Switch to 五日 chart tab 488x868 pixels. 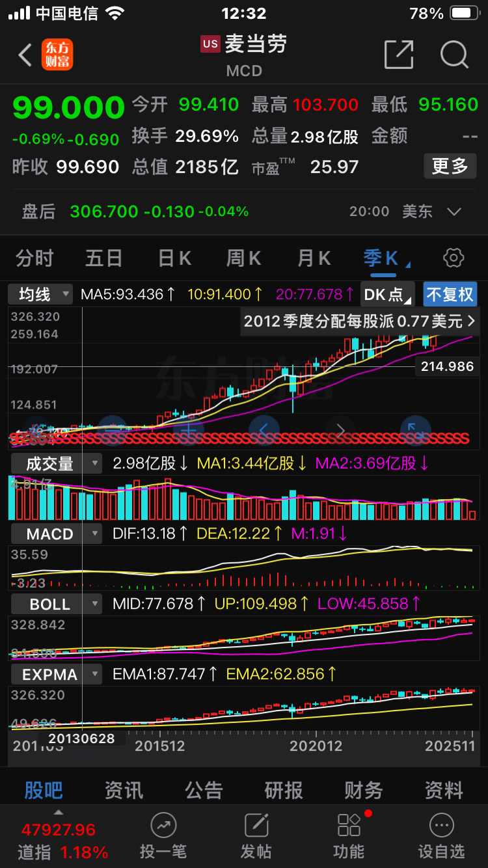[x=104, y=258]
